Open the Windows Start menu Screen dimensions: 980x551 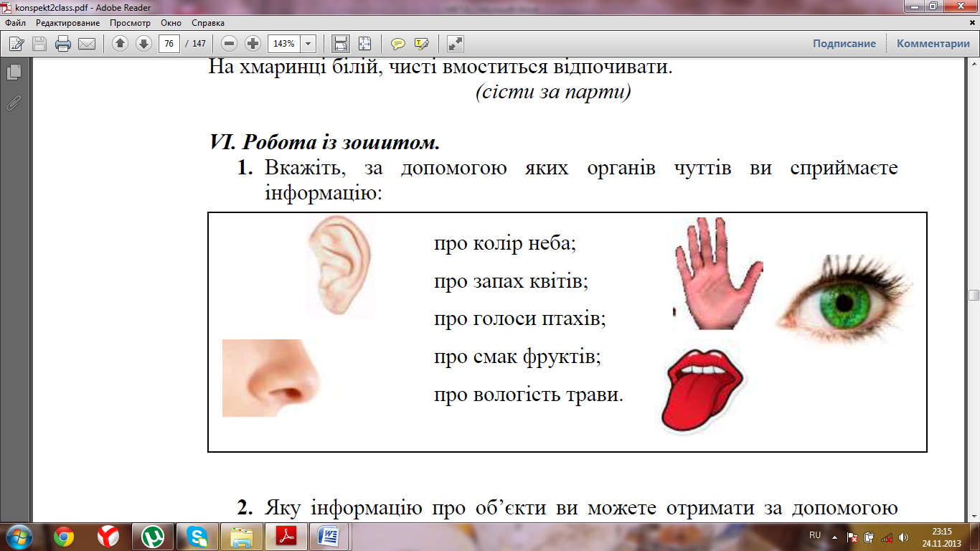18,536
